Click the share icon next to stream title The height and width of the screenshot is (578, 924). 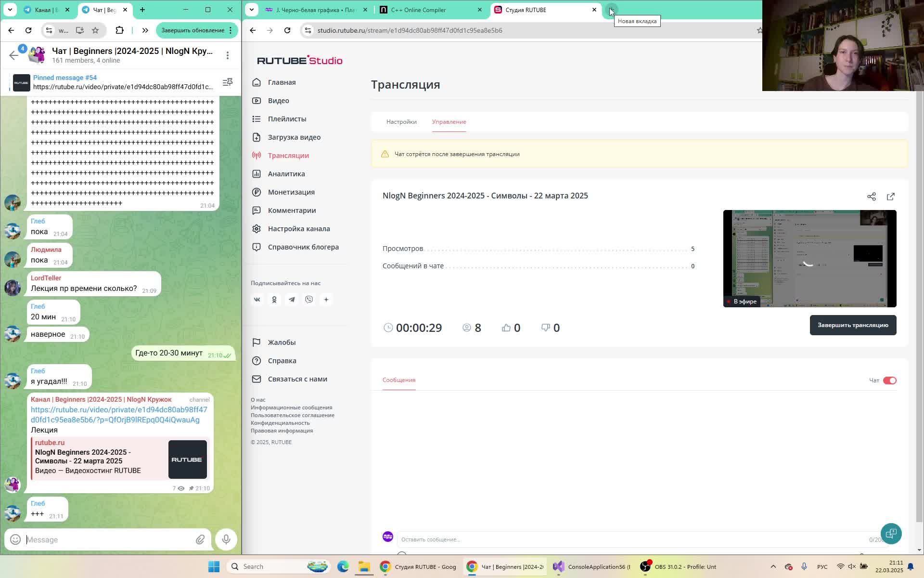click(x=871, y=197)
